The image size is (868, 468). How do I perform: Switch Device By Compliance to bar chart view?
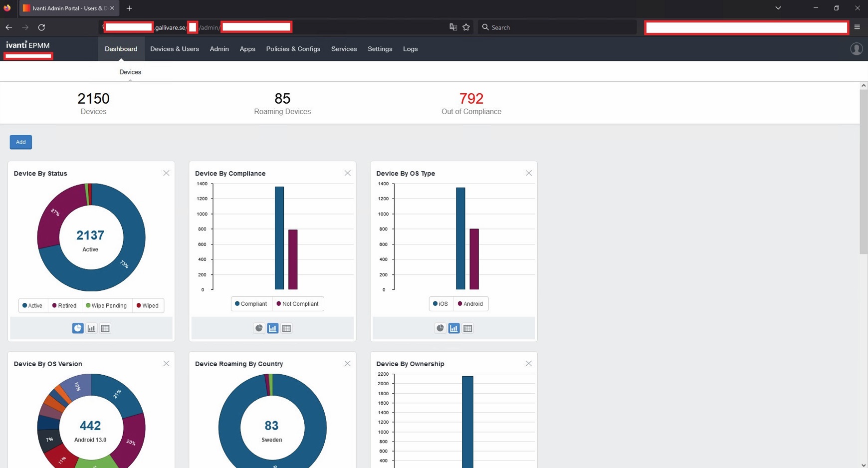(x=273, y=328)
